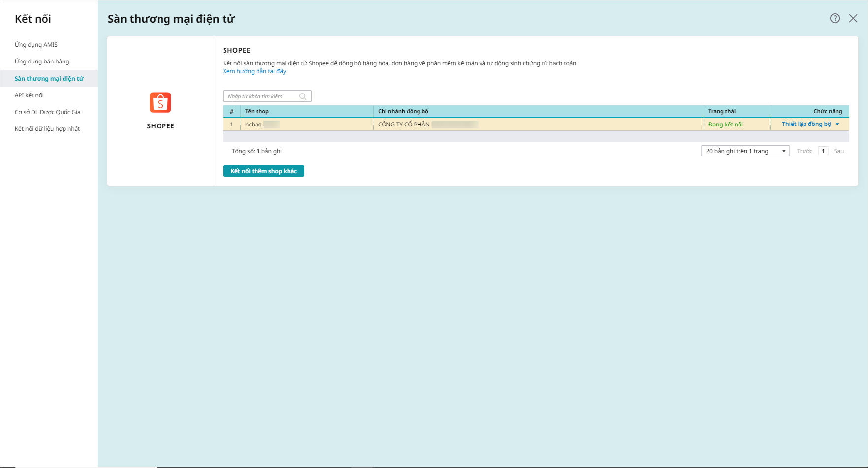Image resolution: width=868 pixels, height=468 pixels.
Task: Select Ứng dụng bán hàng in sidebar
Action: (x=42, y=62)
